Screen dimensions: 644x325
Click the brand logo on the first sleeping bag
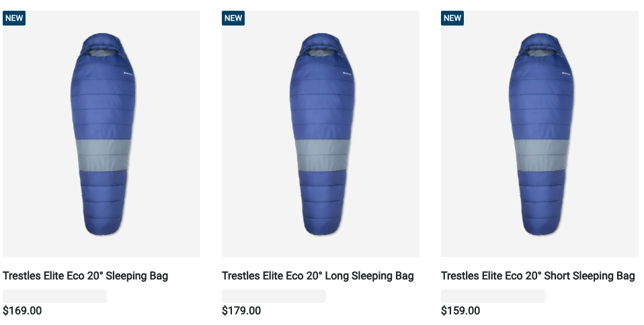point(128,73)
